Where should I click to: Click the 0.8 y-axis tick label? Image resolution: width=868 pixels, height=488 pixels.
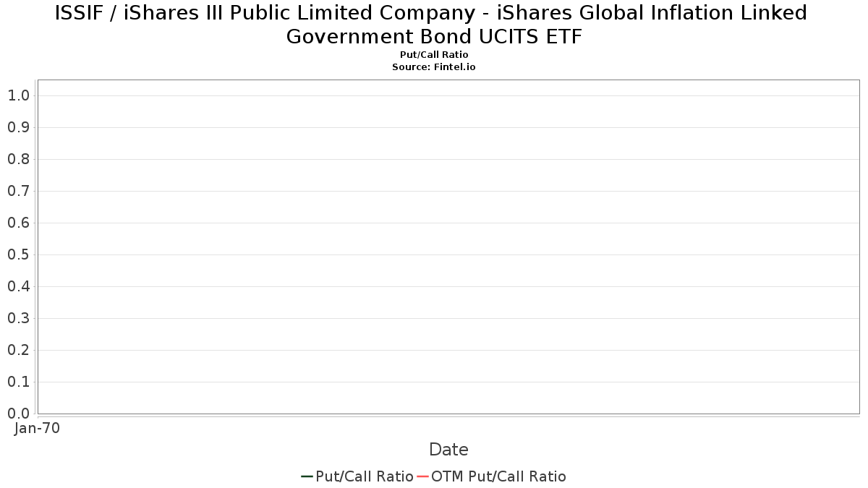(x=18, y=159)
